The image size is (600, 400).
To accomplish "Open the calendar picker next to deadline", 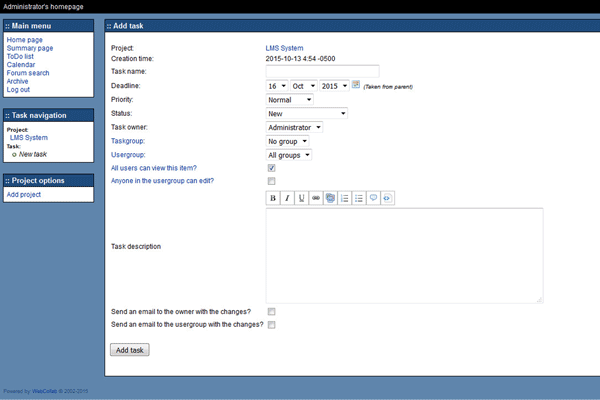I will pyautogui.click(x=356, y=85).
